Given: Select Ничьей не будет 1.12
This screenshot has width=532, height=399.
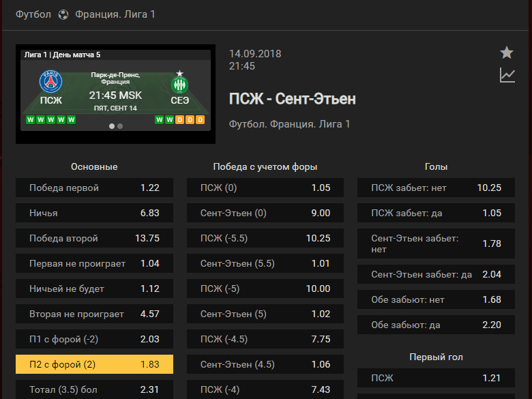Looking at the screenshot, I should 94,289.
